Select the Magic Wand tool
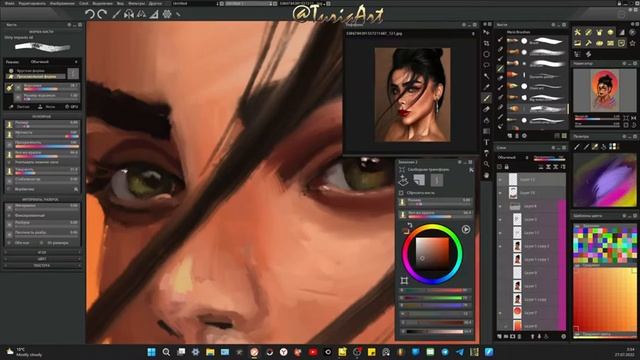This screenshot has height=360, width=640. coord(487,76)
